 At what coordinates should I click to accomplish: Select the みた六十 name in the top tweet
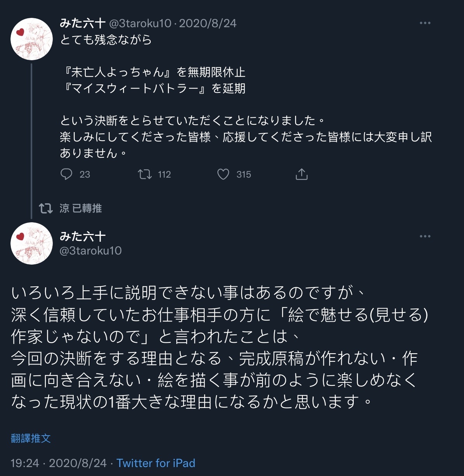click(83, 23)
